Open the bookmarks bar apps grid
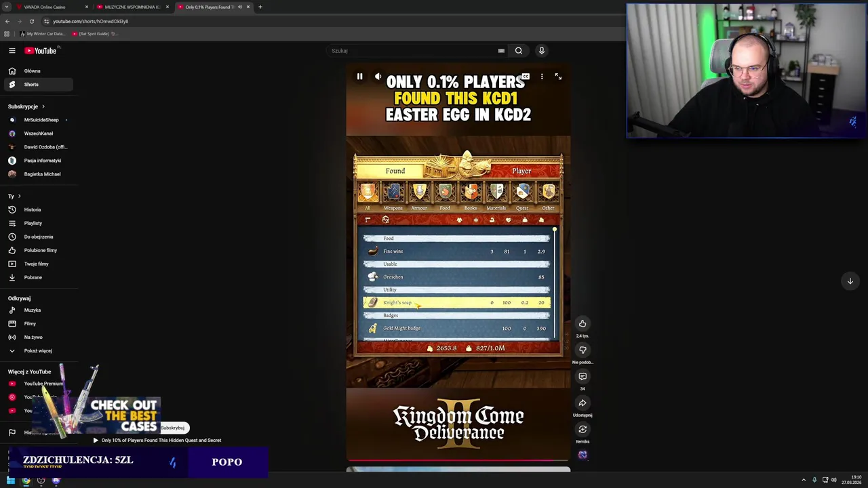Viewport: 868px width, 488px height. [7, 34]
